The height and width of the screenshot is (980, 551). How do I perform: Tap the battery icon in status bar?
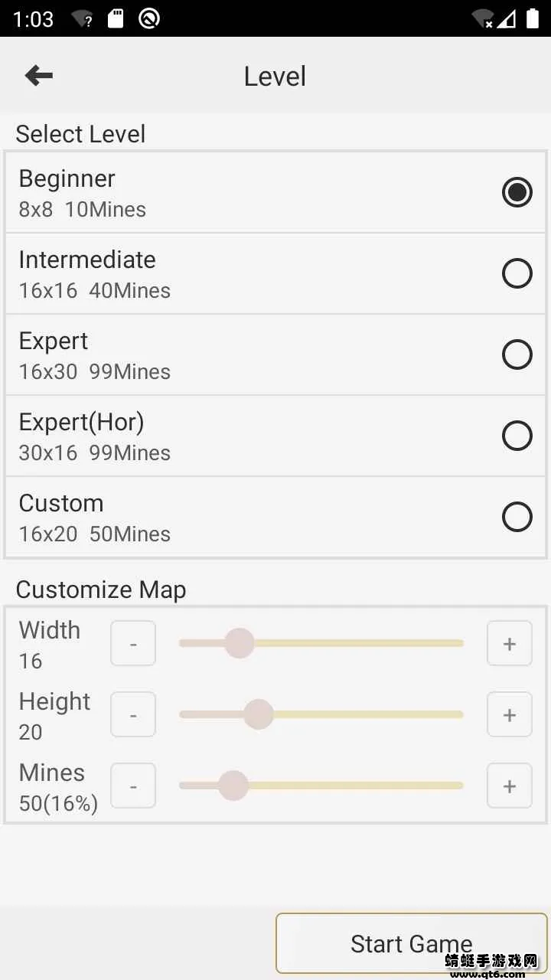pos(533,18)
